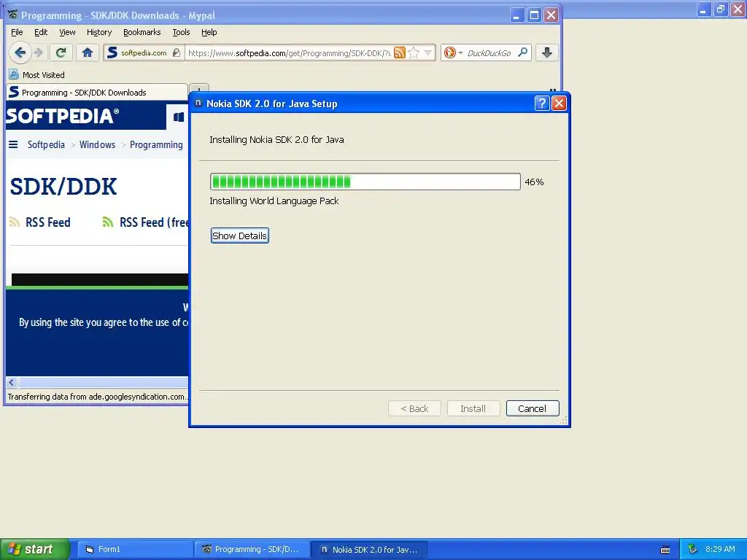Click the Cancel button in setup
This screenshot has height=560, width=747.
532,408
